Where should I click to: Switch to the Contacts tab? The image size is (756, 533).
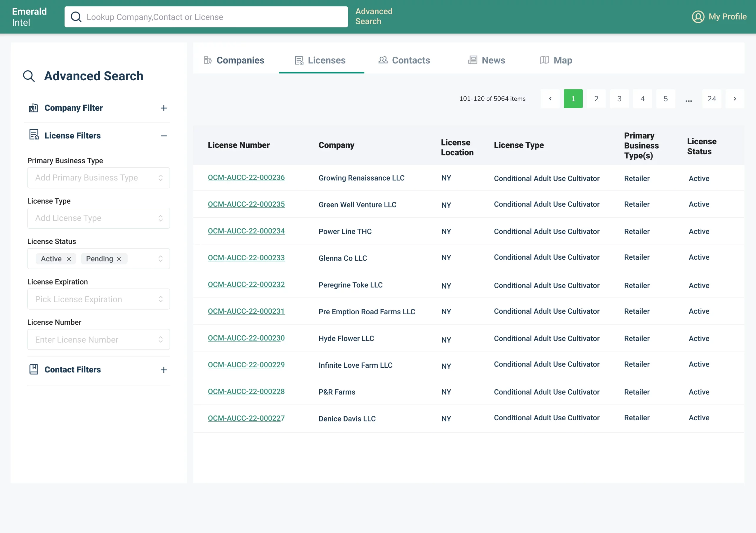click(x=404, y=60)
